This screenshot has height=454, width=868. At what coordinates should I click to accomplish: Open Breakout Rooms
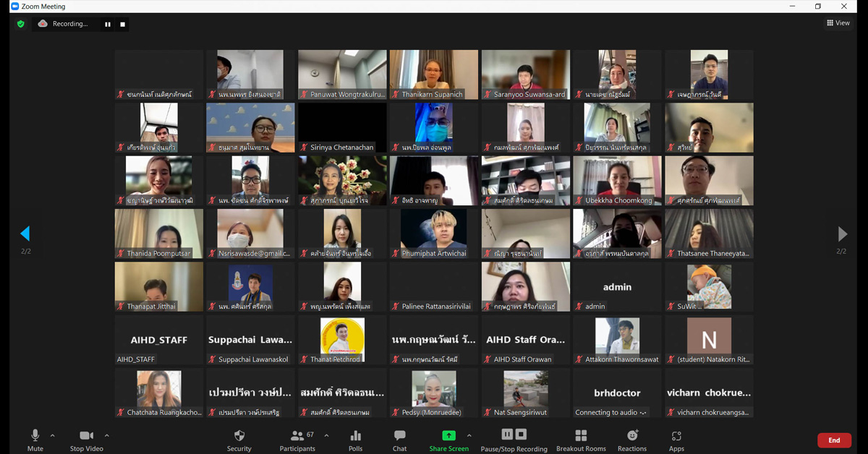point(580,436)
